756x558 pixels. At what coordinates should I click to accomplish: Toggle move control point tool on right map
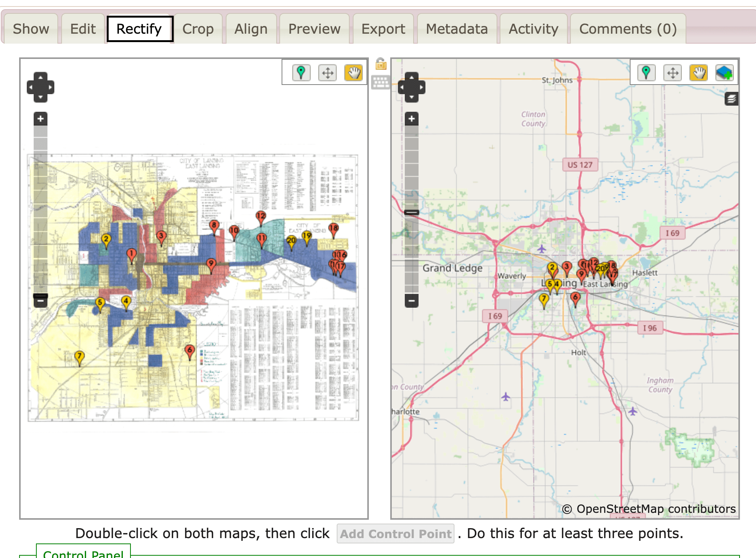[673, 72]
